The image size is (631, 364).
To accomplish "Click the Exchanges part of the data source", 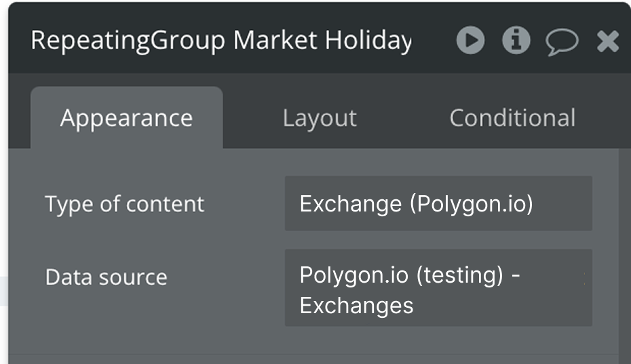I will click(356, 306).
